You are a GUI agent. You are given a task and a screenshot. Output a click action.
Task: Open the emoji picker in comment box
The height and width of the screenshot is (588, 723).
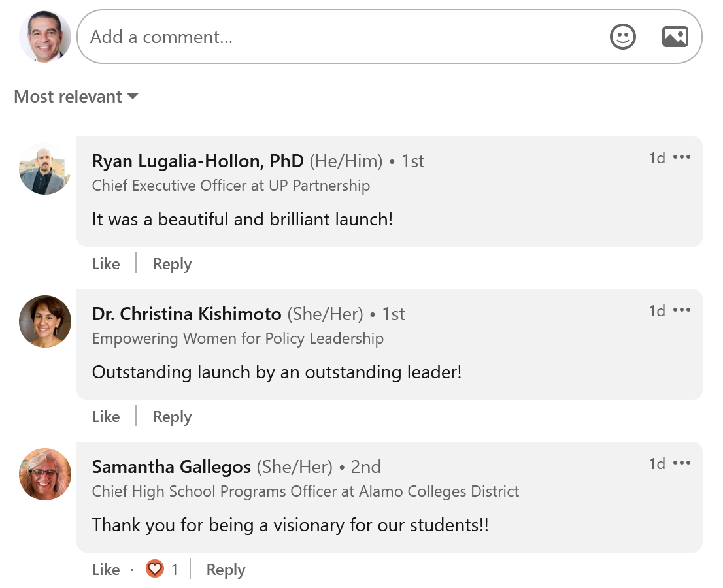(x=622, y=37)
